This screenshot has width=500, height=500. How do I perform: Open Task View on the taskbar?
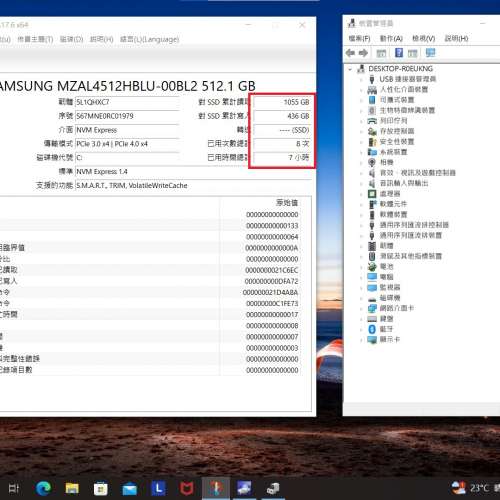[x=14, y=489]
